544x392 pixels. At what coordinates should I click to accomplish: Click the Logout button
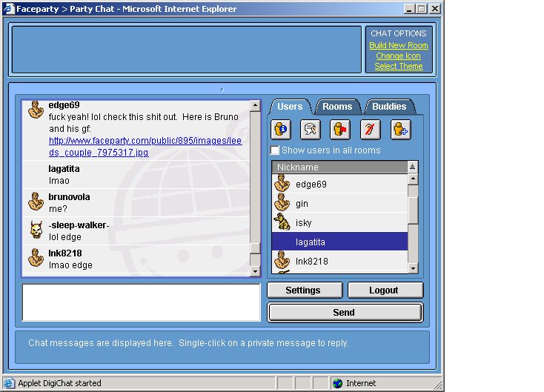pos(385,290)
